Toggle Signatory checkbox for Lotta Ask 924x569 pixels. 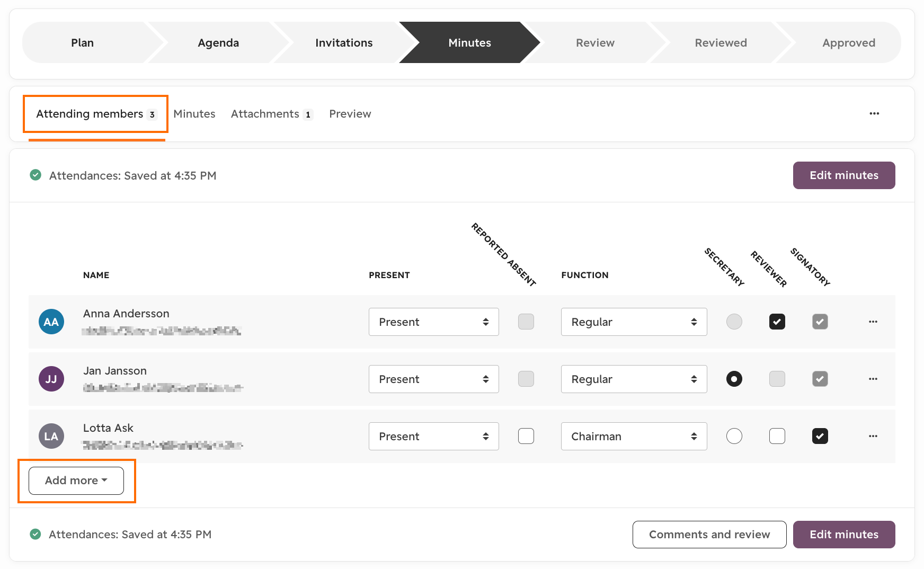tap(820, 436)
